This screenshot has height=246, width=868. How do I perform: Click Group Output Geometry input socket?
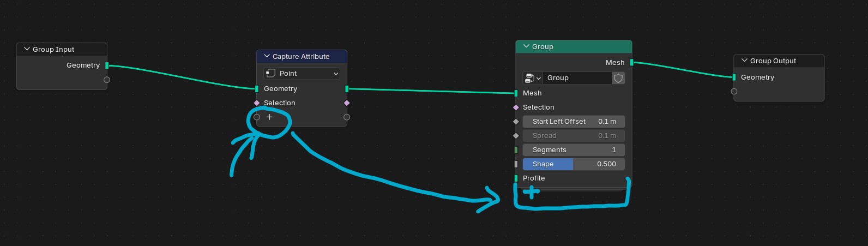(x=734, y=77)
